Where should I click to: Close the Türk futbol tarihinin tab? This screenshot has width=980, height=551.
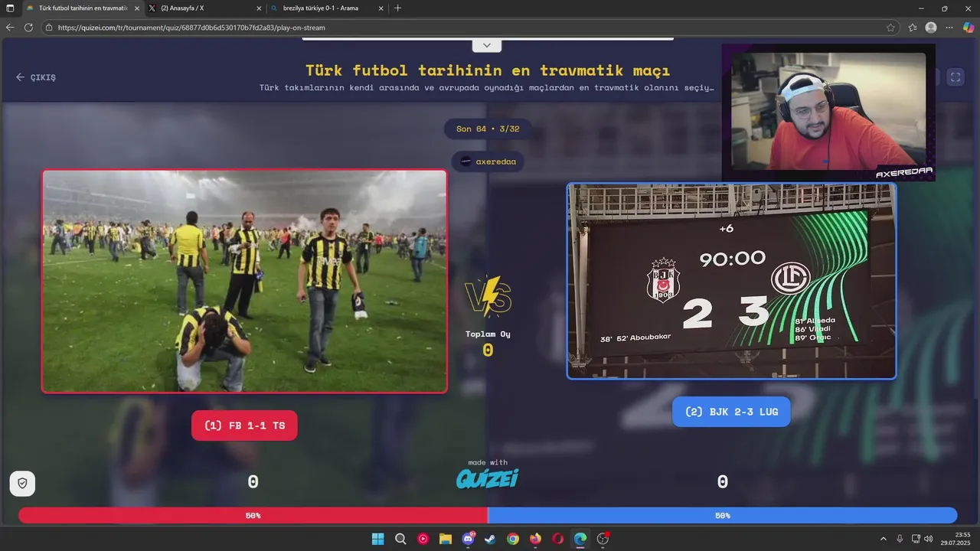click(137, 8)
